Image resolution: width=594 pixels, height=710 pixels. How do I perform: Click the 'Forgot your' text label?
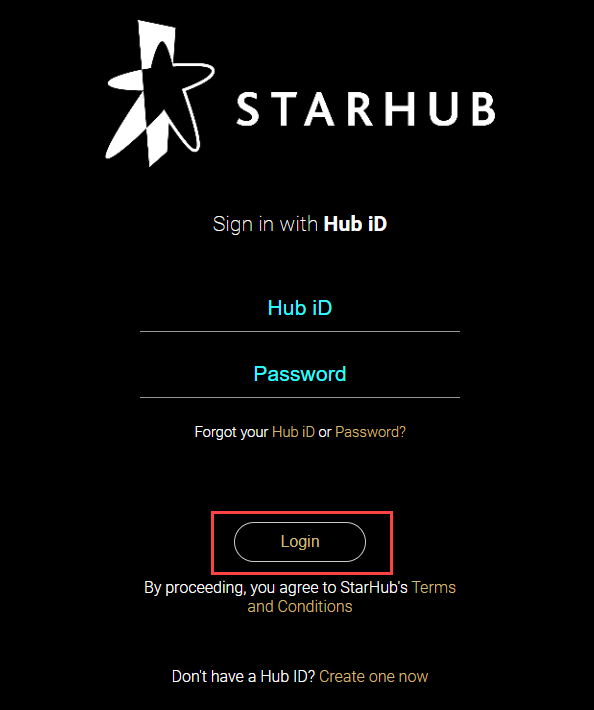231,432
